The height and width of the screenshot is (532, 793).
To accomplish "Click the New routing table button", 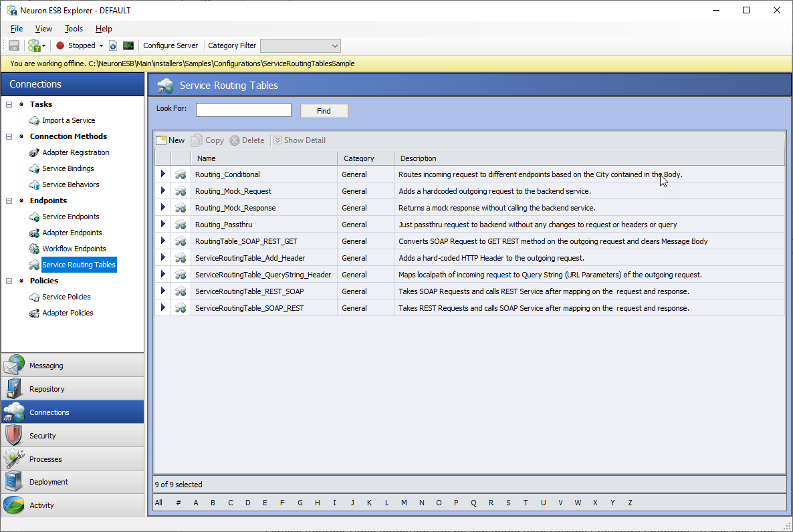I will coord(171,140).
